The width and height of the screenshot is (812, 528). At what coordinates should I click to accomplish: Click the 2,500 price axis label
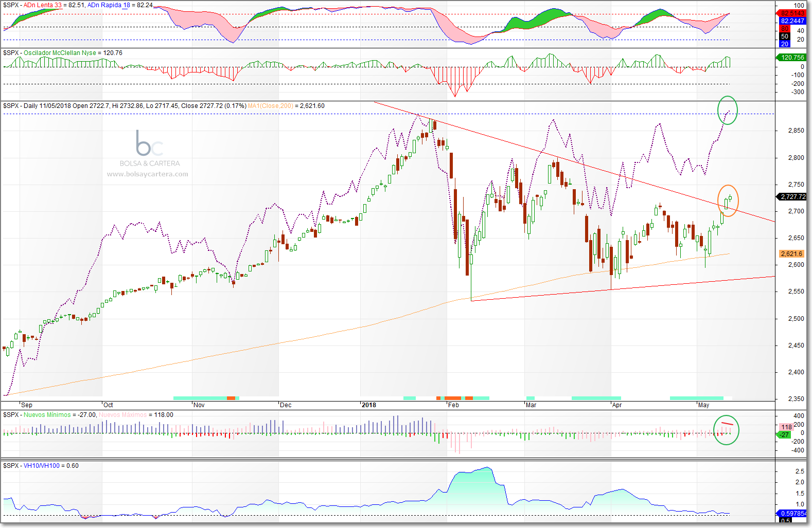tap(796, 319)
